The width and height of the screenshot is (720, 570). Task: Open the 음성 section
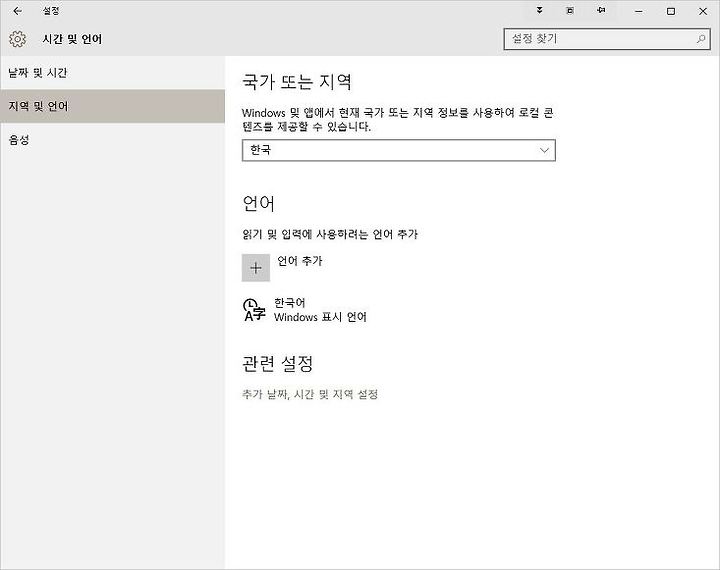pyautogui.click(x=112, y=140)
